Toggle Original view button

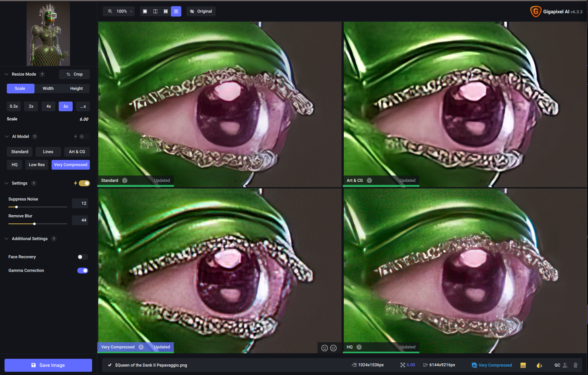pos(201,11)
